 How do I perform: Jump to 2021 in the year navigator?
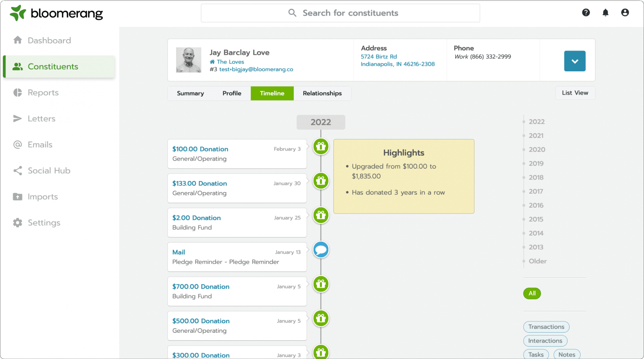click(x=536, y=136)
